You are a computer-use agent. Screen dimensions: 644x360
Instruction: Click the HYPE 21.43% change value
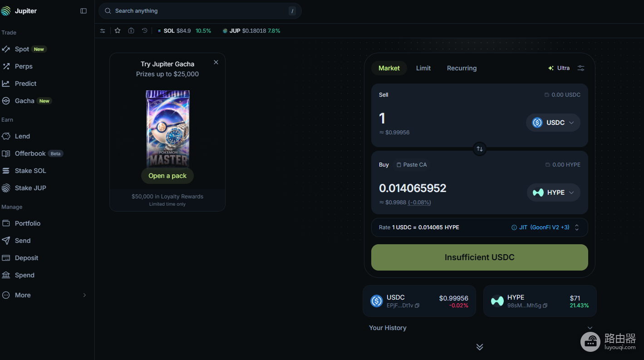point(579,306)
